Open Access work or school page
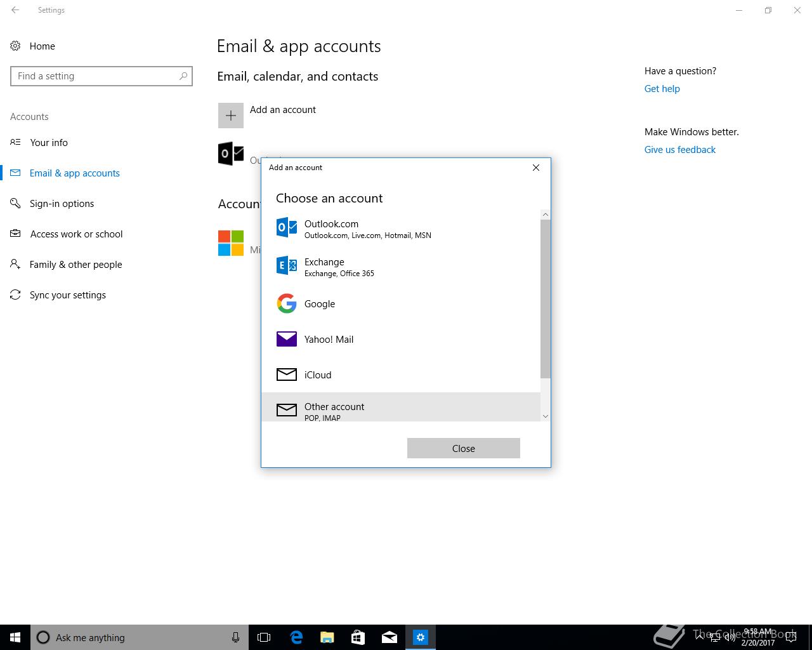The height and width of the screenshot is (650, 812). (x=77, y=234)
